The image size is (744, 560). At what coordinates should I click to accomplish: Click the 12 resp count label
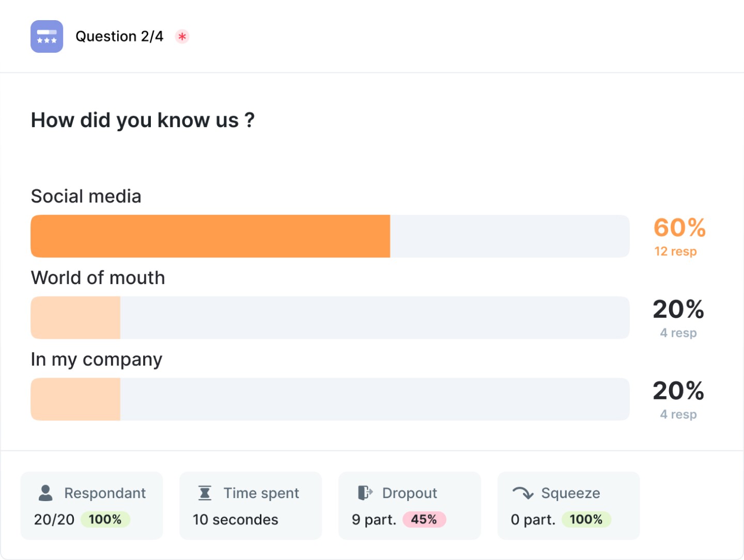pos(675,252)
